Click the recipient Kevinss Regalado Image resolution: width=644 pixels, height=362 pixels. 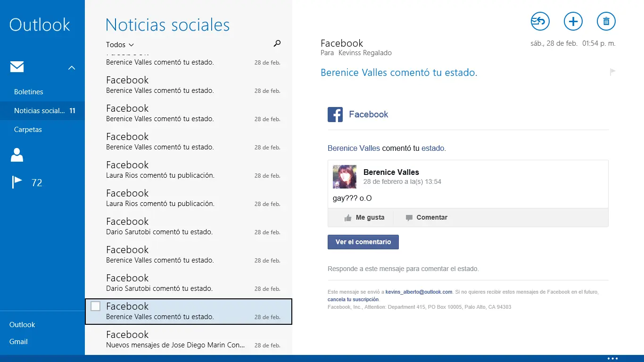tap(365, 53)
